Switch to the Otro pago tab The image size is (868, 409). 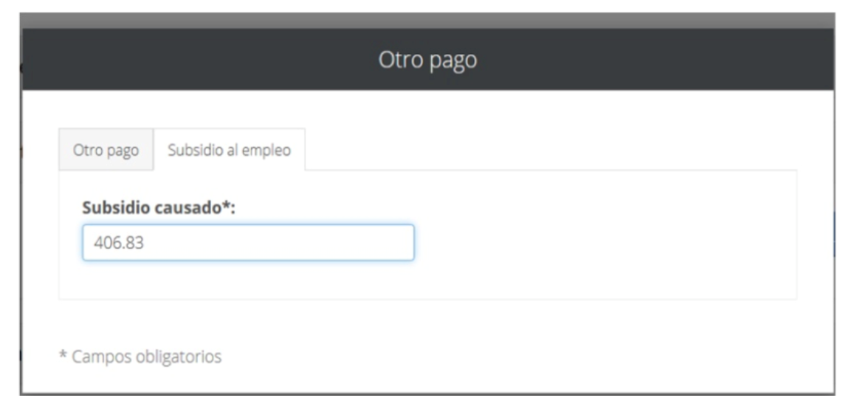tap(106, 150)
